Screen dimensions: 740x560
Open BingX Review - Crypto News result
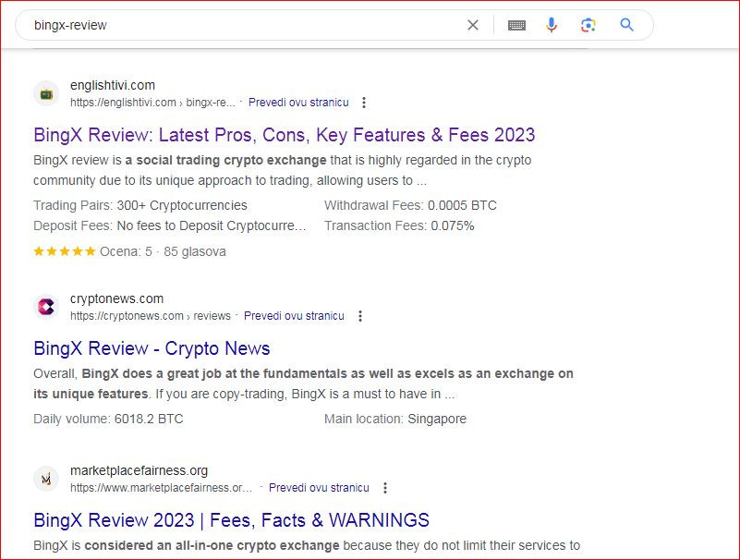(152, 348)
